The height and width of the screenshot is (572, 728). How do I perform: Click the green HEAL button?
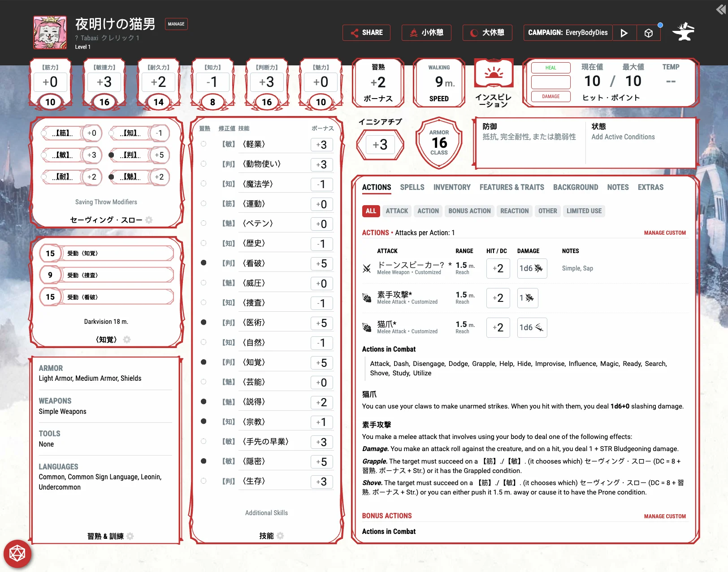(x=550, y=68)
